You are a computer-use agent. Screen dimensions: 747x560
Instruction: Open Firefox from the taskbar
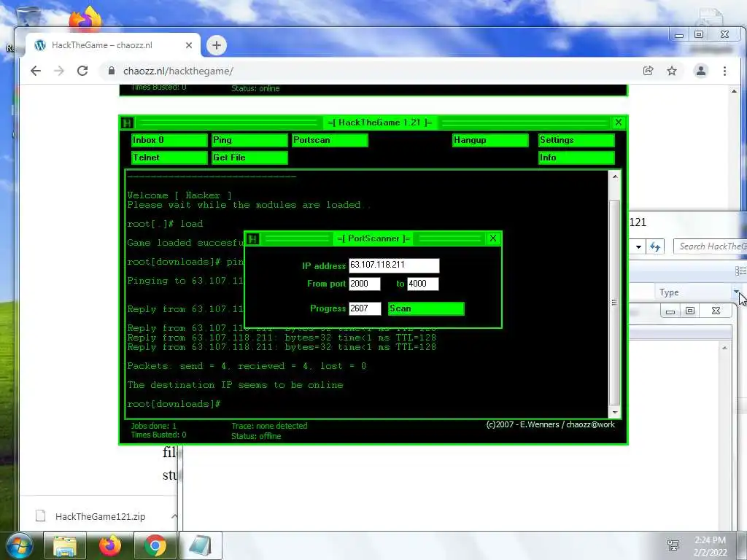click(x=110, y=545)
